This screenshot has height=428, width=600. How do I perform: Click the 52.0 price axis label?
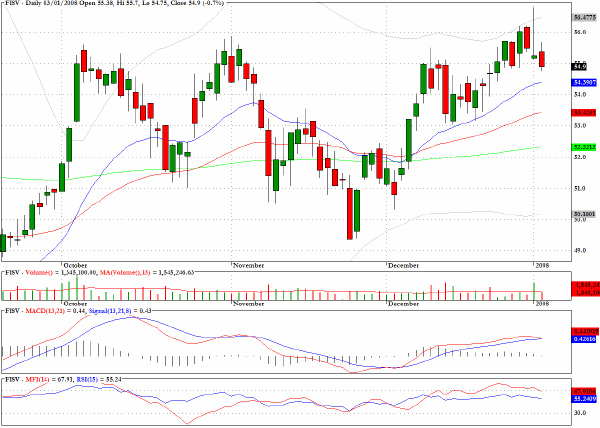point(580,157)
